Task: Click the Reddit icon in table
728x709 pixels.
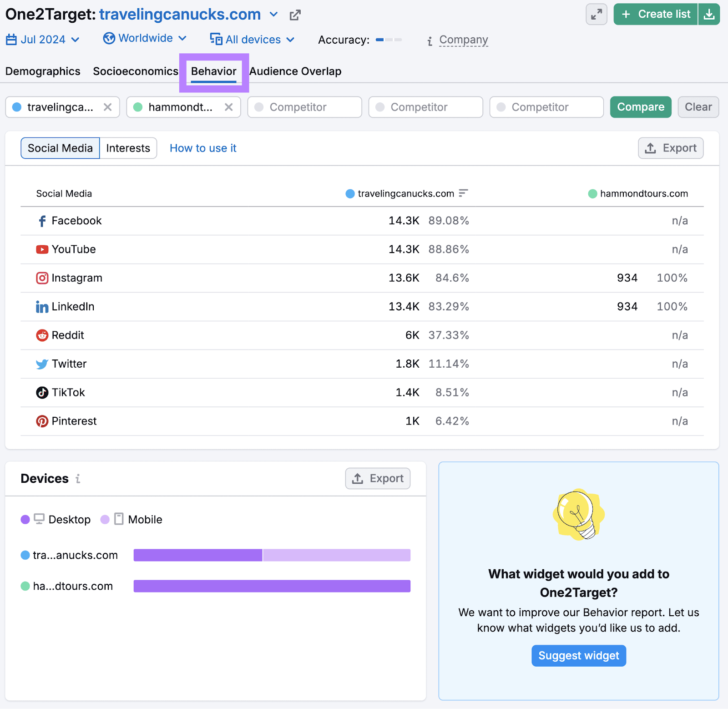Action: pyautogui.click(x=42, y=335)
